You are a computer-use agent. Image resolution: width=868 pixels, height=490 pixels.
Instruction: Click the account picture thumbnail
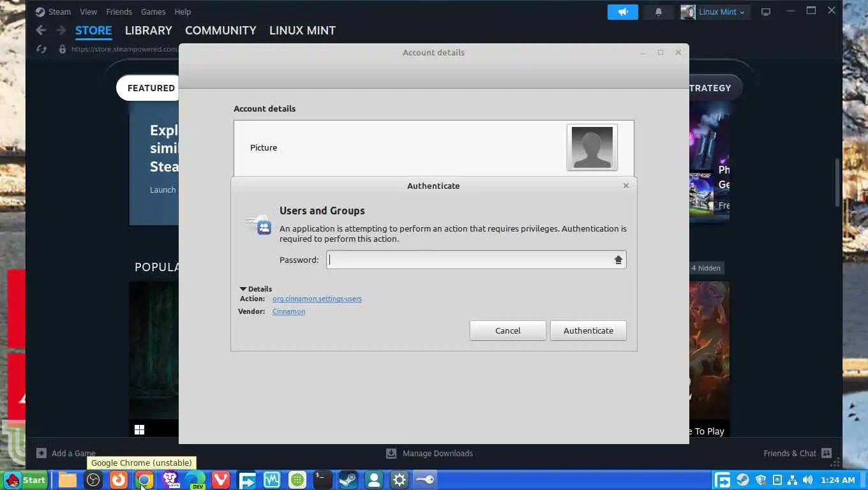(592, 147)
